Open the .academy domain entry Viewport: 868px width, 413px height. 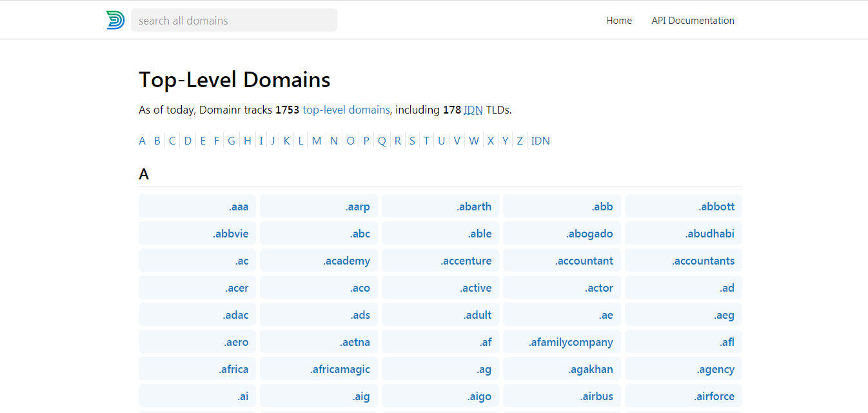tap(319, 260)
